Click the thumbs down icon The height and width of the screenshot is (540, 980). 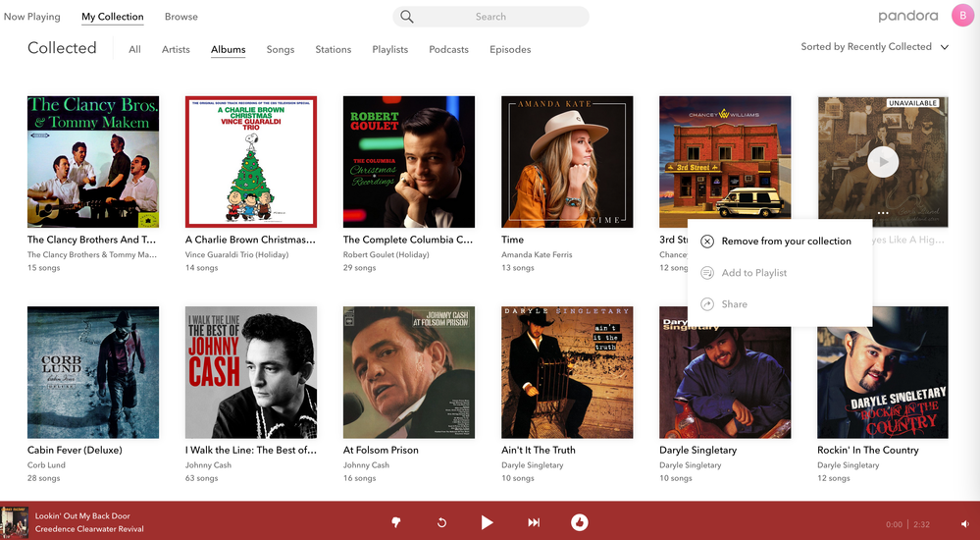397,522
